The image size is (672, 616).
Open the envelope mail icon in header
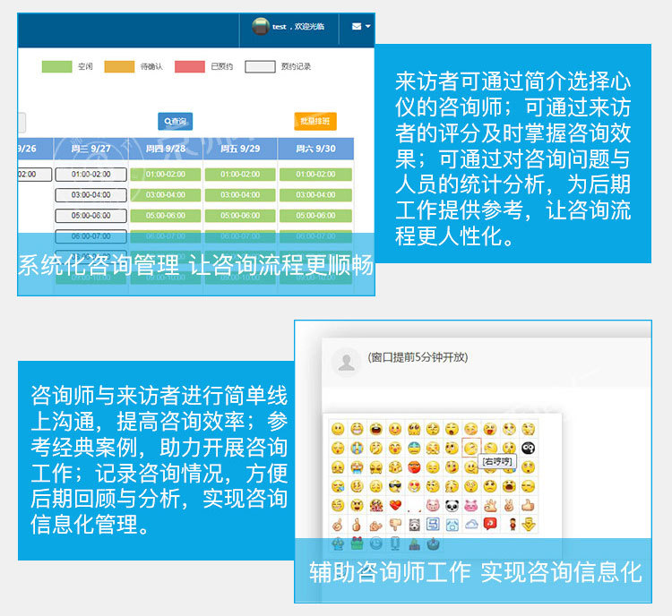pos(356,27)
